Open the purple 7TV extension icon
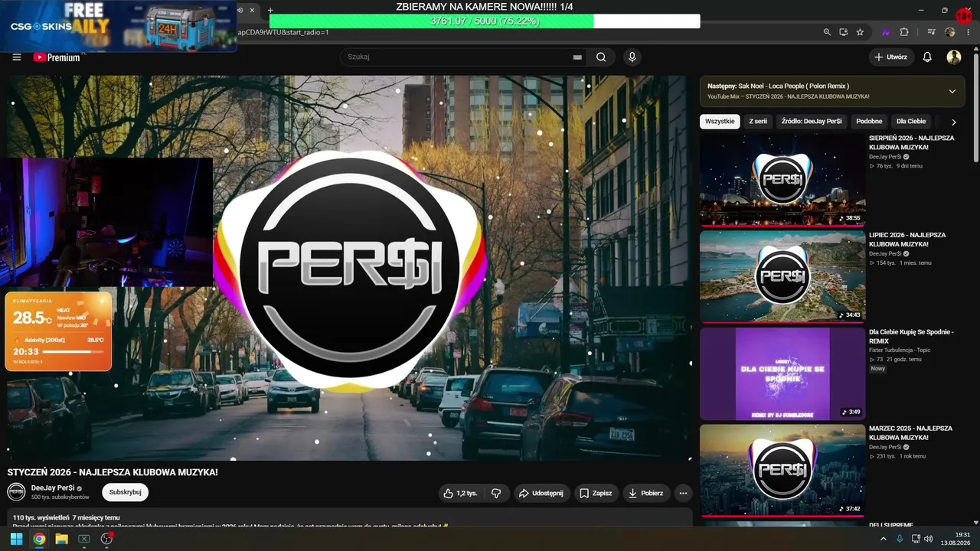 pyautogui.click(x=887, y=32)
